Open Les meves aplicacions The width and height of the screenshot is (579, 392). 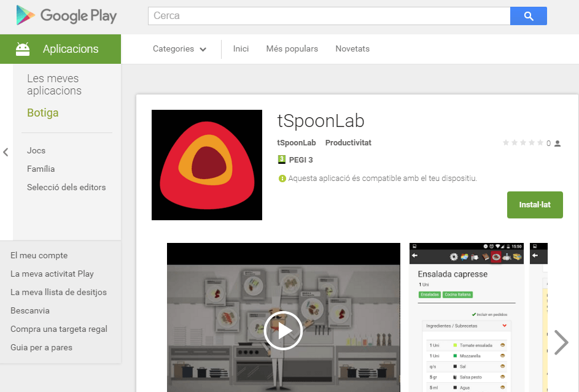pyautogui.click(x=54, y=85)
